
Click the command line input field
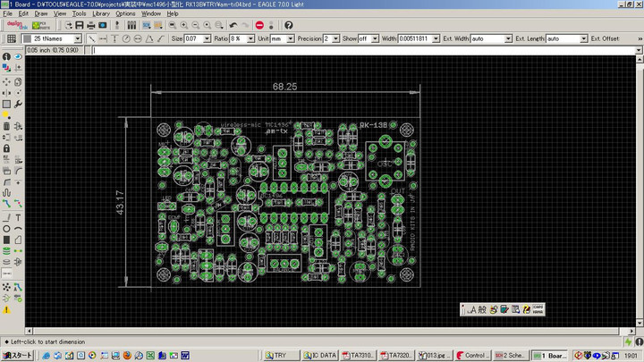pos(358,50)
